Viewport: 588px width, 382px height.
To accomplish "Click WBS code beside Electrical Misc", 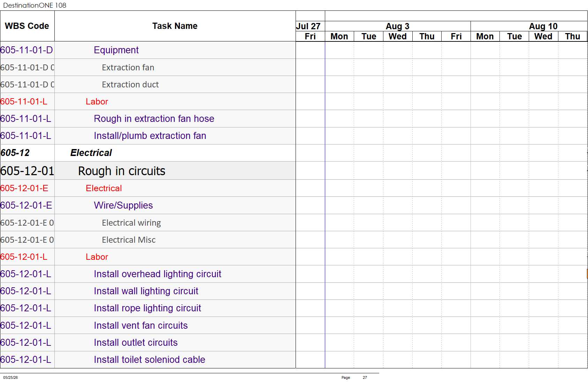I will click(27, 240).
